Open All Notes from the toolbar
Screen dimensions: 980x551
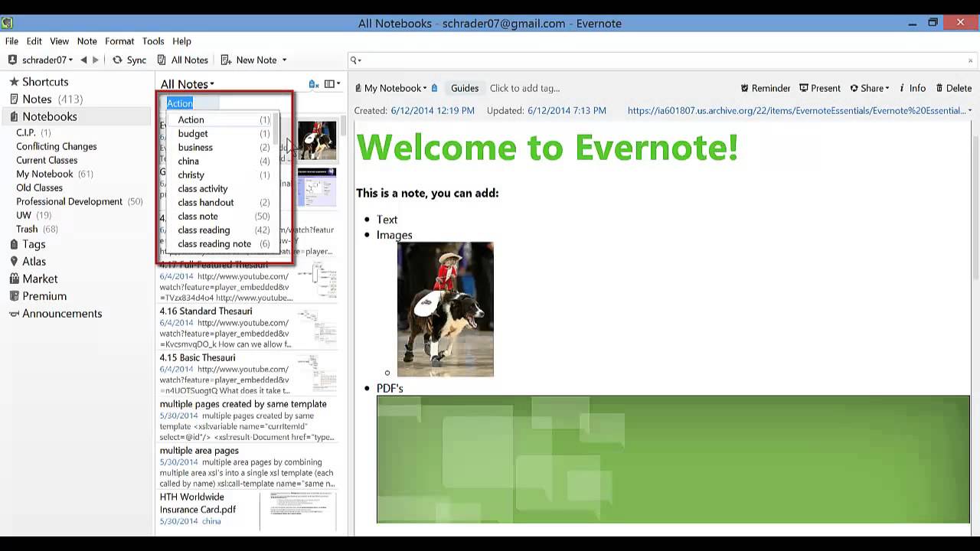(182, 60)
